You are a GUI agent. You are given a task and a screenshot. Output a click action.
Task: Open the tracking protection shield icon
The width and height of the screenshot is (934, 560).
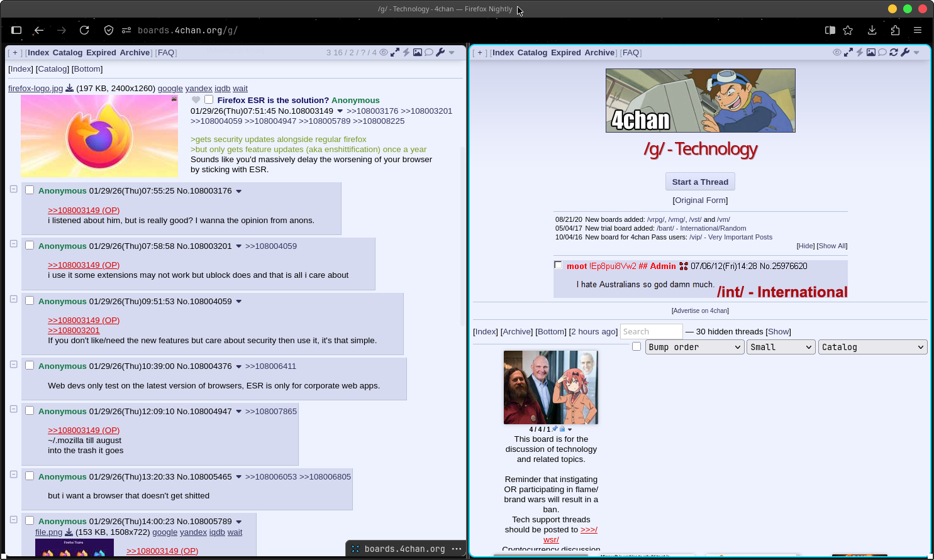click(x=109, y=30)
